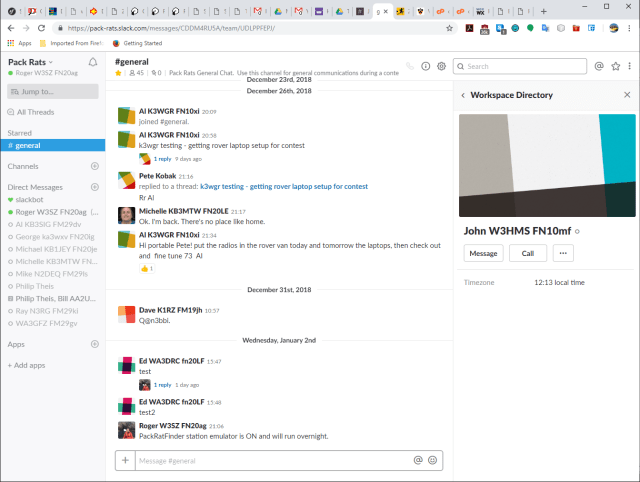Open Jump to quick switcher
This screenshot has height=482, width=640.
click(x=53, y=91)
